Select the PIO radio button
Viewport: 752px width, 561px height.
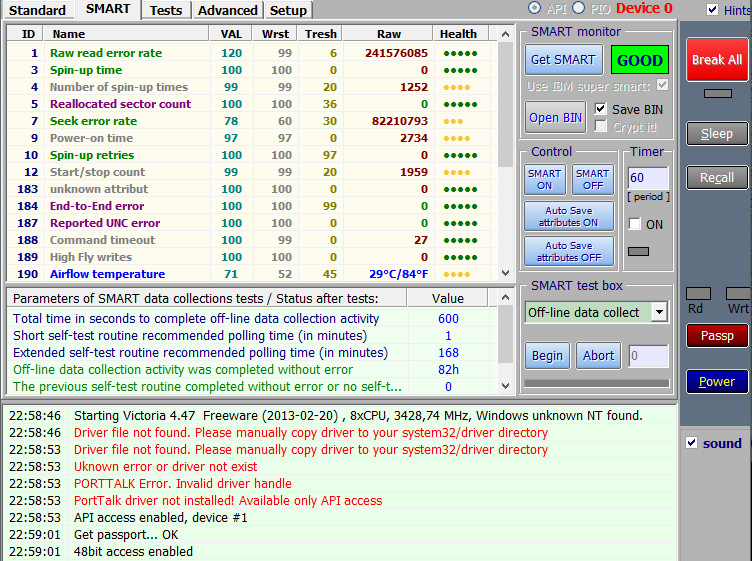pos(578,8)
